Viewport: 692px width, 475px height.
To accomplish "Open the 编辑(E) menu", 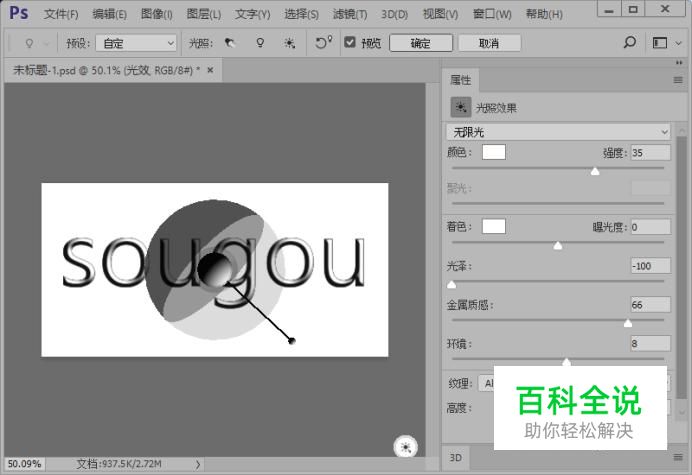I will tap(109, 14).
